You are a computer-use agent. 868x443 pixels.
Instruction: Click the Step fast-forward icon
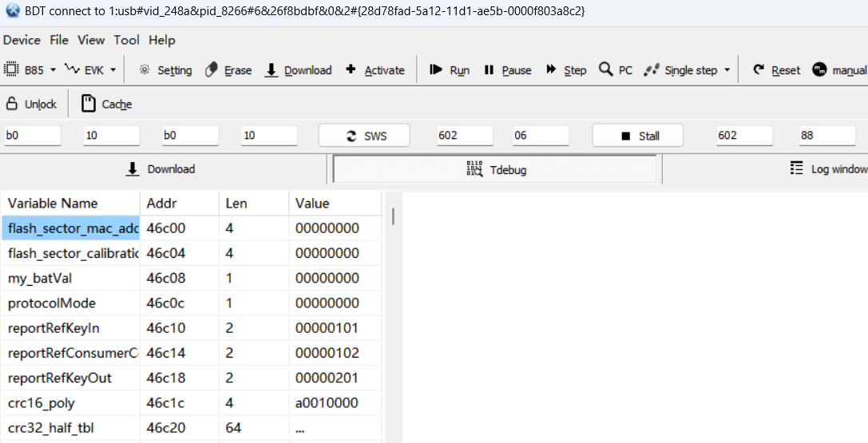point(551,69)
